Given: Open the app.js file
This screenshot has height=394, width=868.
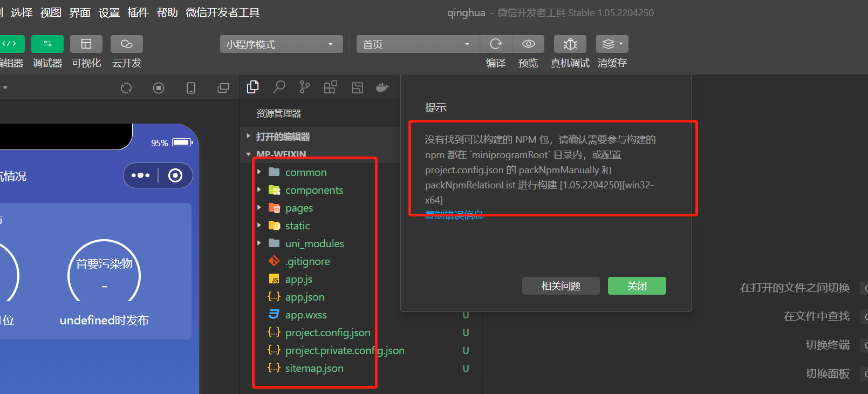Looking at the screenshot, I should tap(298, 279).
